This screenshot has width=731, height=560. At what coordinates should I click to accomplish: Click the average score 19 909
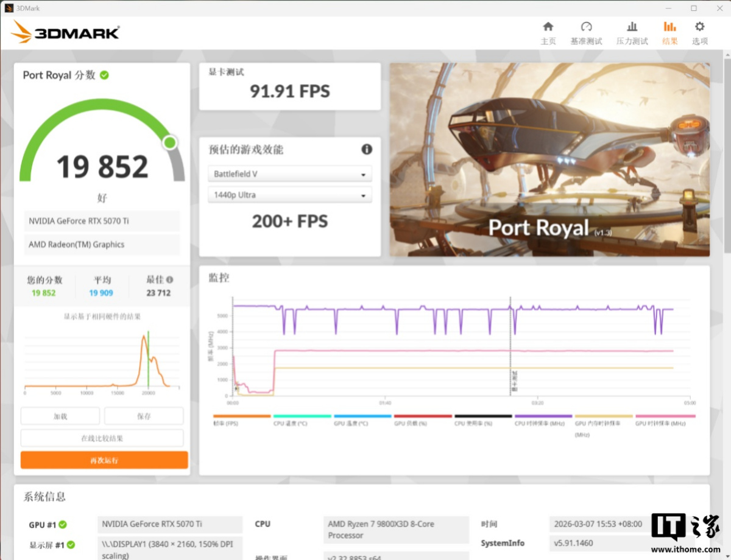coord(101,293)
